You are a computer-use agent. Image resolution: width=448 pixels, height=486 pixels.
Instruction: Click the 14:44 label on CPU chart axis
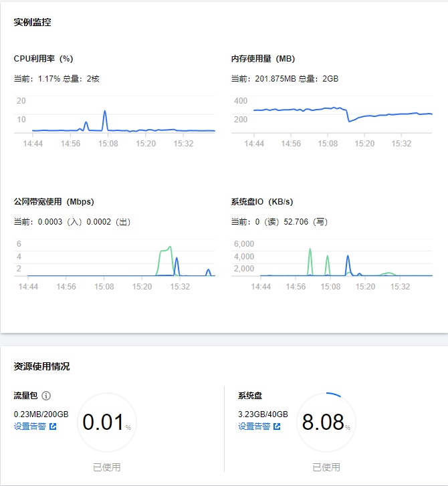click(x=33, y=143)
